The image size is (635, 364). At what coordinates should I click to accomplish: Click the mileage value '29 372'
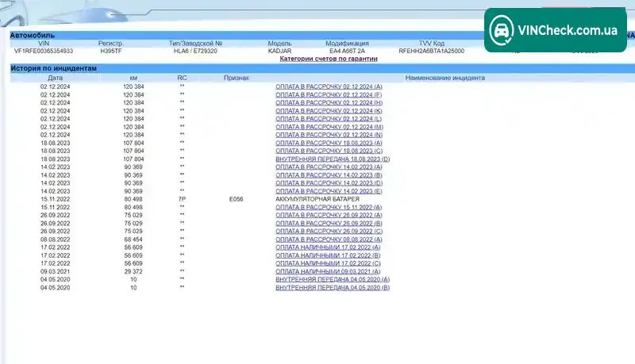coord(133,271)
